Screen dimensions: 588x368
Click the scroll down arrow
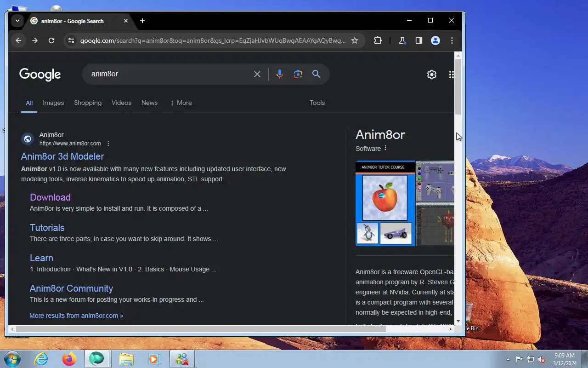458,322
